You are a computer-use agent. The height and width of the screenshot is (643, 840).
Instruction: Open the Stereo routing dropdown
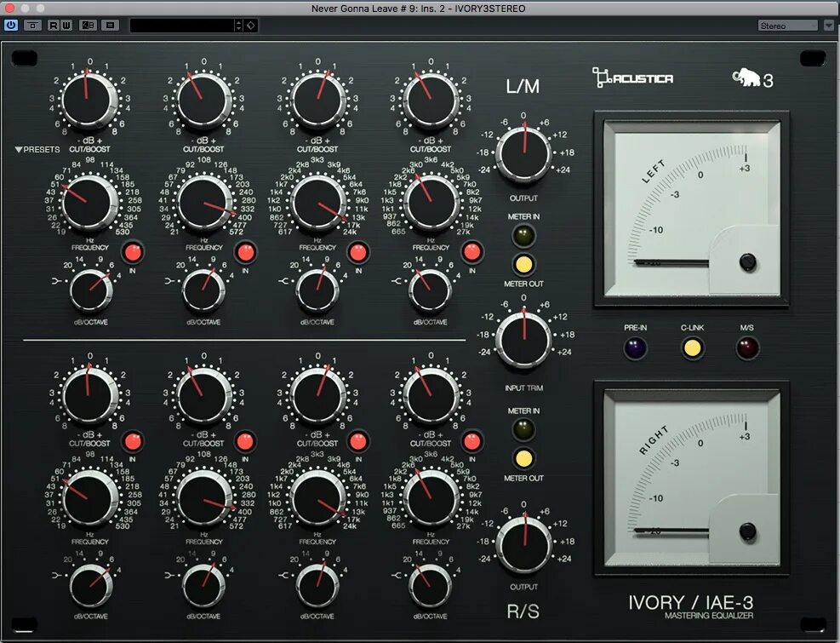(787, 26)
